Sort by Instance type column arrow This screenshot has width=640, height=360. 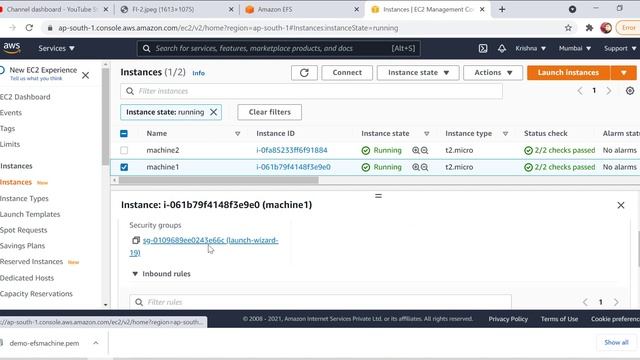(x=505, y=133)
